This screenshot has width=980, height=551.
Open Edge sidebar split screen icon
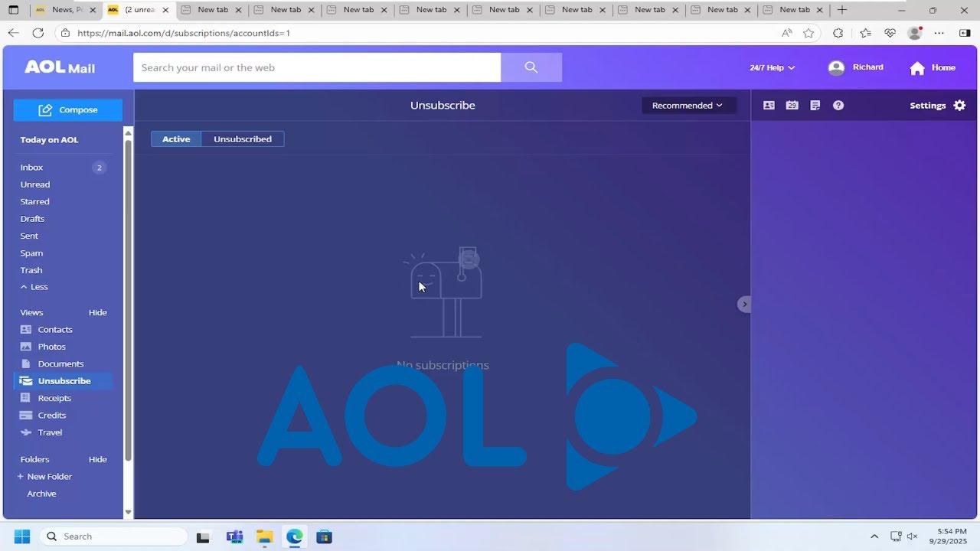tap(965, 33)
